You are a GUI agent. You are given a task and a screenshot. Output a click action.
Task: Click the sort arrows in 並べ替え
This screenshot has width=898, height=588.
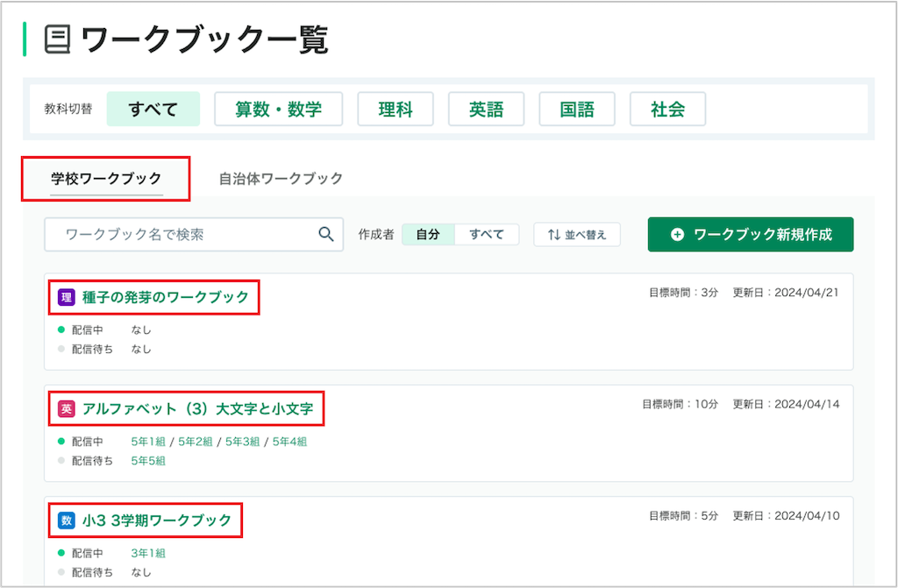coord(554,235)
